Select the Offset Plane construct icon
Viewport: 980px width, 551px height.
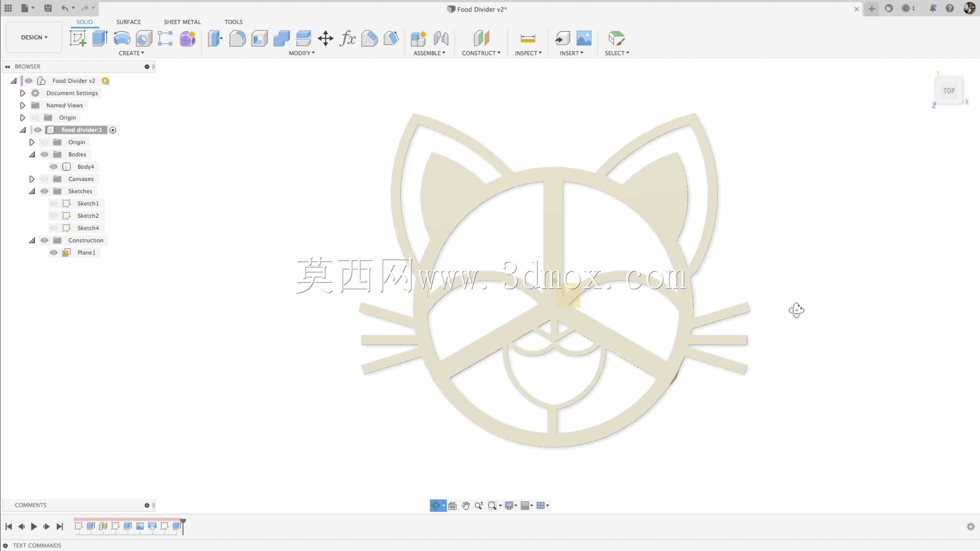481,38
